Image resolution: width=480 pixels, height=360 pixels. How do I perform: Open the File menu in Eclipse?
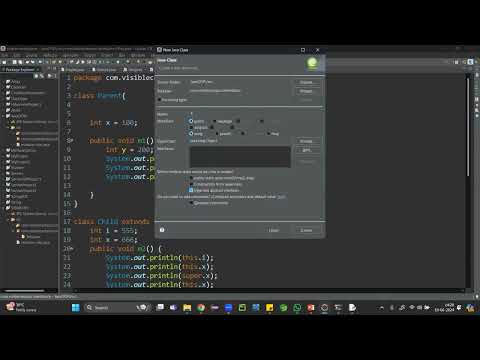click(5, 55)
